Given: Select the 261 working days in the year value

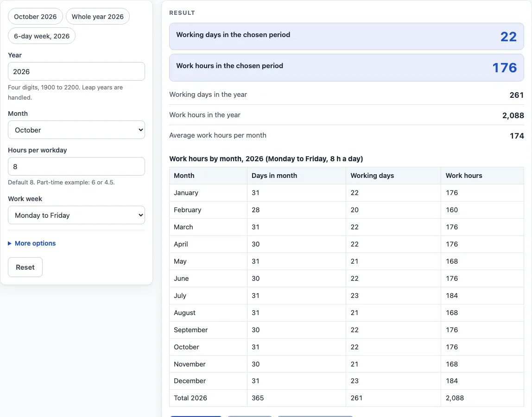Looking at the screenshot, I should click(516, 95).
